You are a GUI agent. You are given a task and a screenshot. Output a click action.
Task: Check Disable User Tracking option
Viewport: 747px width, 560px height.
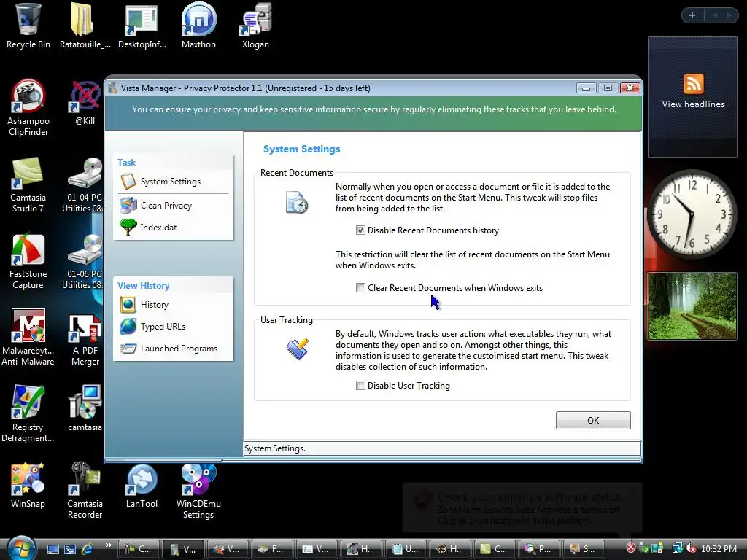tap(360, 386)
